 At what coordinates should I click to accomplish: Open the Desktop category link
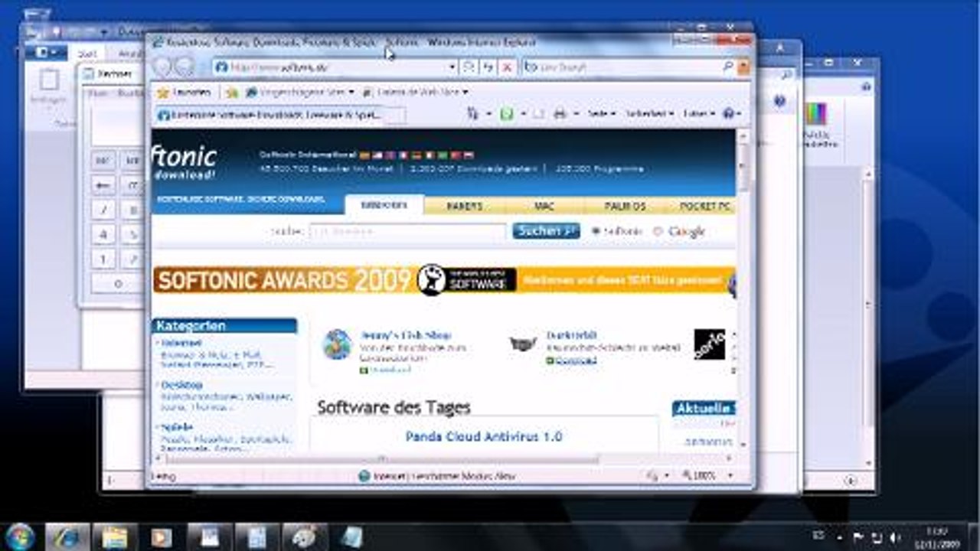182,386
